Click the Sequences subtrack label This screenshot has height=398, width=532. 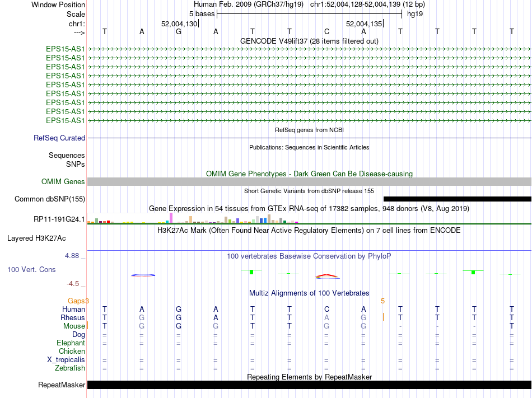[67, 155]
